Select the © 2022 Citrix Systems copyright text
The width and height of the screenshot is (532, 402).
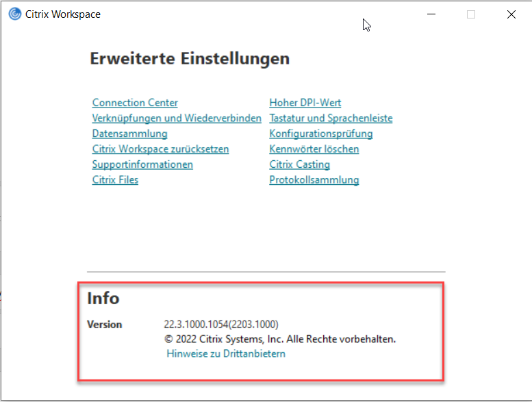pos(280,339)
